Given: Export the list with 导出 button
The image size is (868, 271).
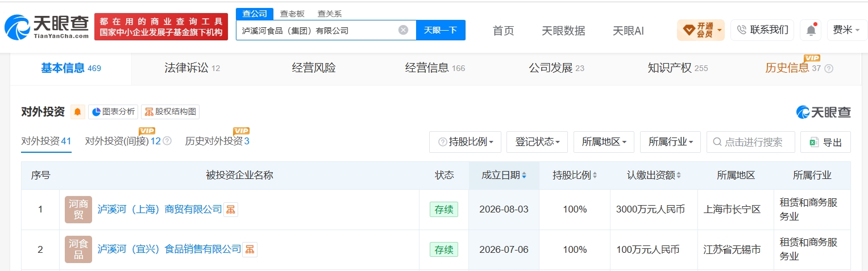Looking at the screenshot, I should (x=825, y=142).
